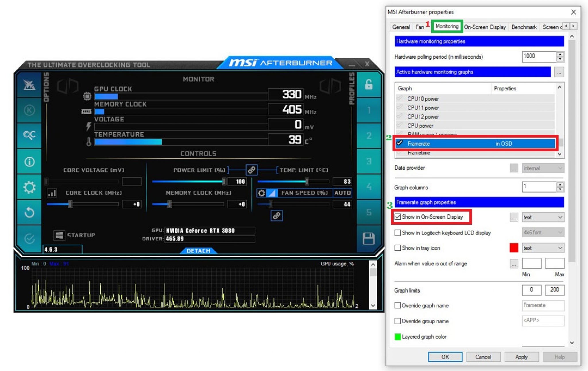
Task: Click the memory clock slider handle
Action: 170,204
